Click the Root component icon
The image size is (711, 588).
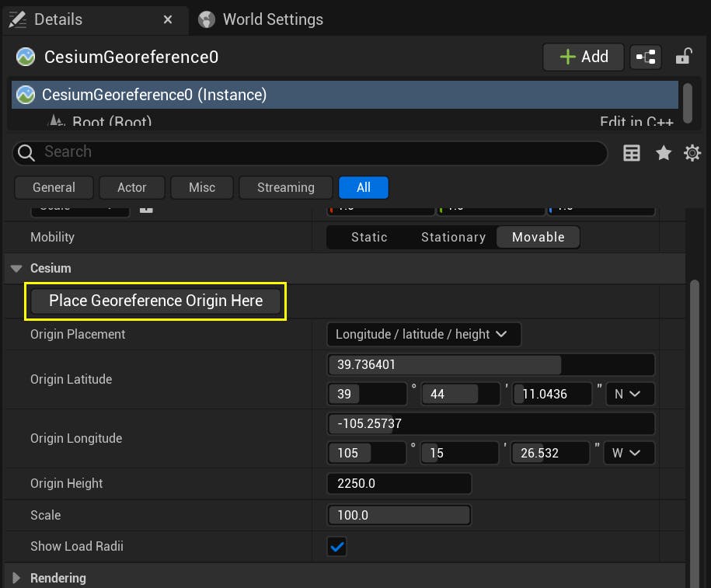(57, 121)
